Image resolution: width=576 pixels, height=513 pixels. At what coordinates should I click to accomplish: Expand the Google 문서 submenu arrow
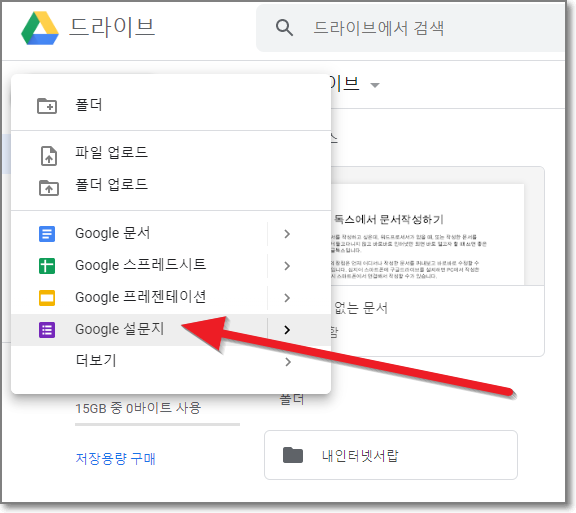pyautogui.click(x=287, y=234)
